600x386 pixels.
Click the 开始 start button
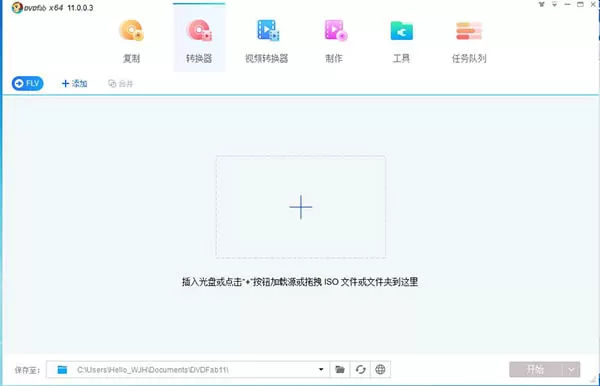coord(536,370)
